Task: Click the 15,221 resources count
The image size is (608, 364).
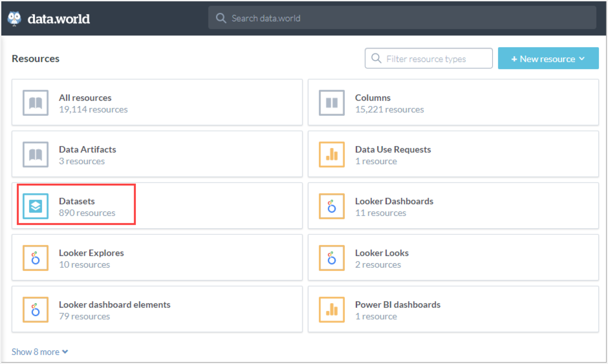Action: click(389, 110)
